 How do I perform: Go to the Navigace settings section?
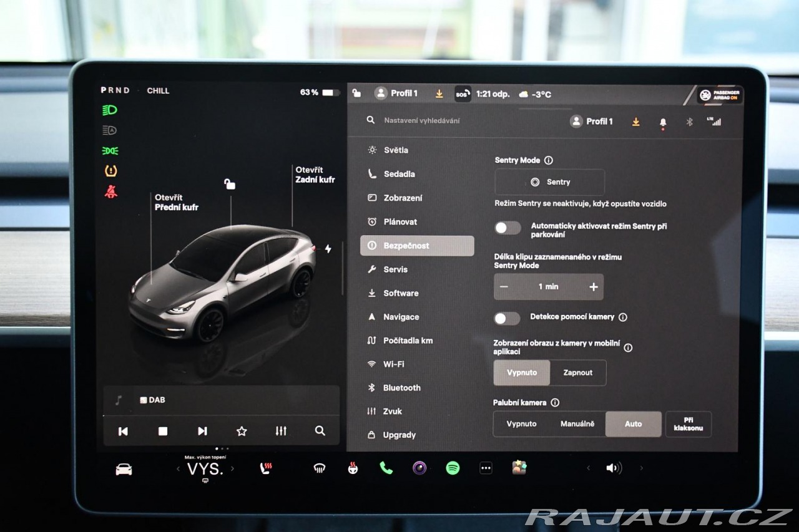click(x=401, y=317)
